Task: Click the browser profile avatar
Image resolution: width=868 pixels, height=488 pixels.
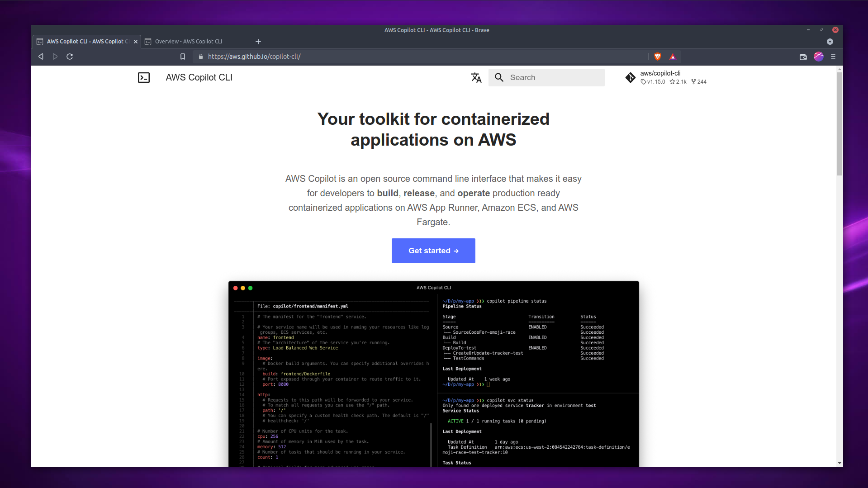Action: coord(819,57)
